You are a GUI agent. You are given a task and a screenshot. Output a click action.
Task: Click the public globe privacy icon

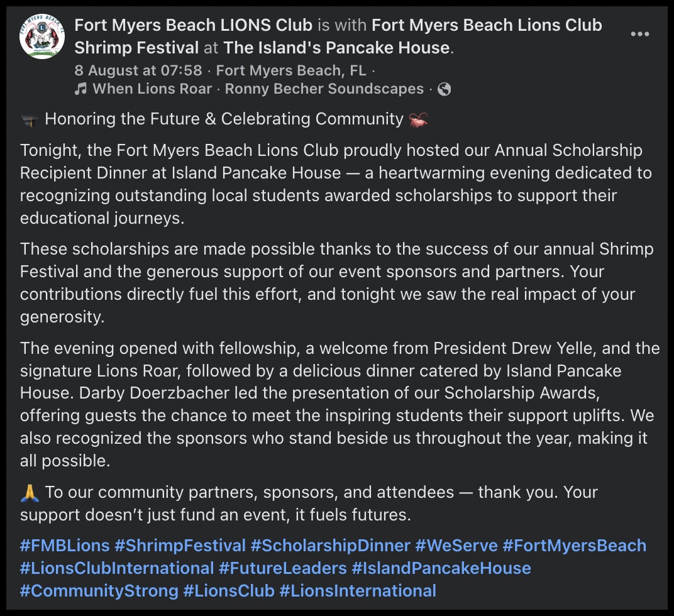click(444, 89)
